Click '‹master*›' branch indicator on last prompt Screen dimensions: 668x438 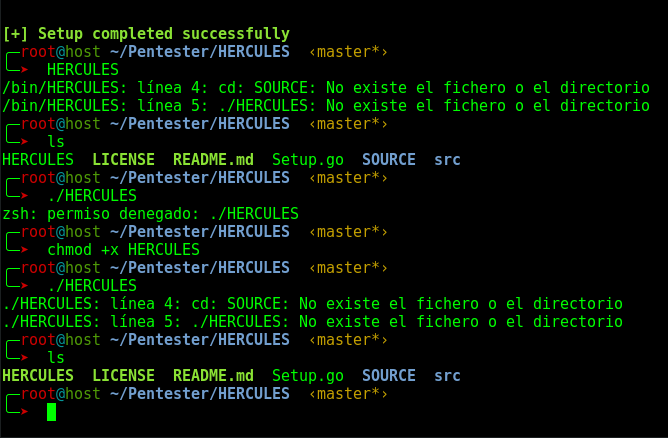348,394
